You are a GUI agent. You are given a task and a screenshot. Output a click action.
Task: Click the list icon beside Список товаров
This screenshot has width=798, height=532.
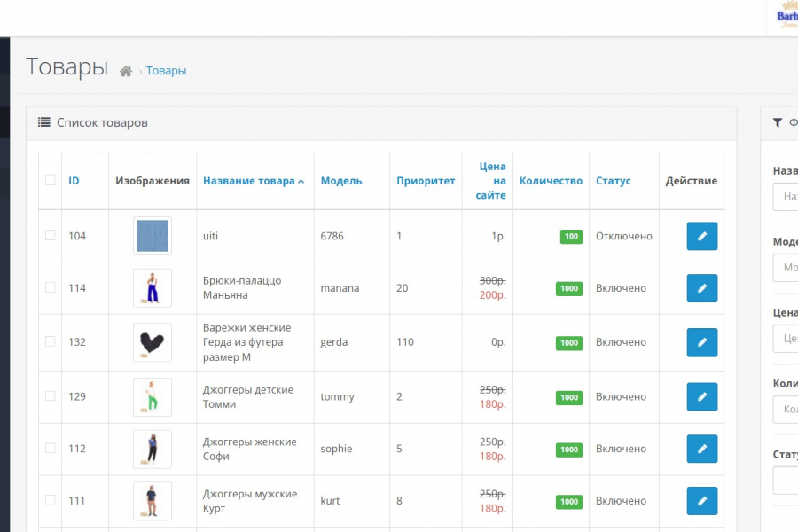[43, 122]
